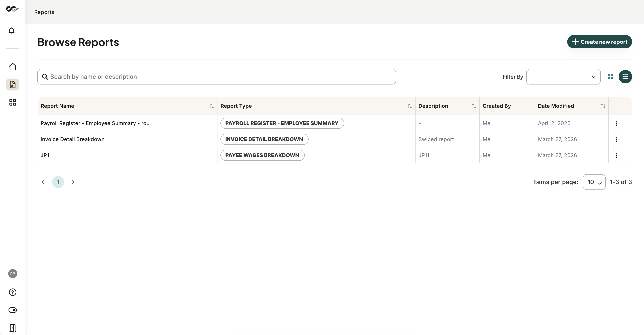Sort by Report Name column
Screen dimensions: 644x335
[212, 106]
